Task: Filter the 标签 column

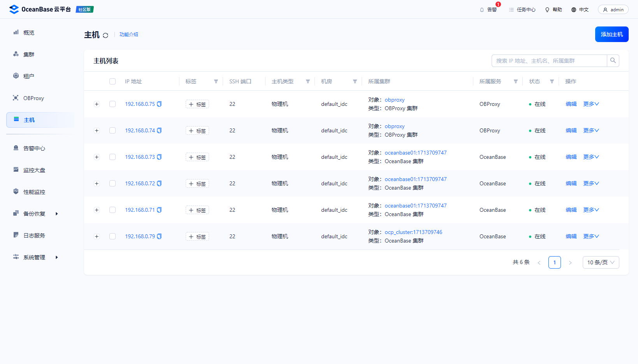Action: pyautogui.click(x=216, y=81)
